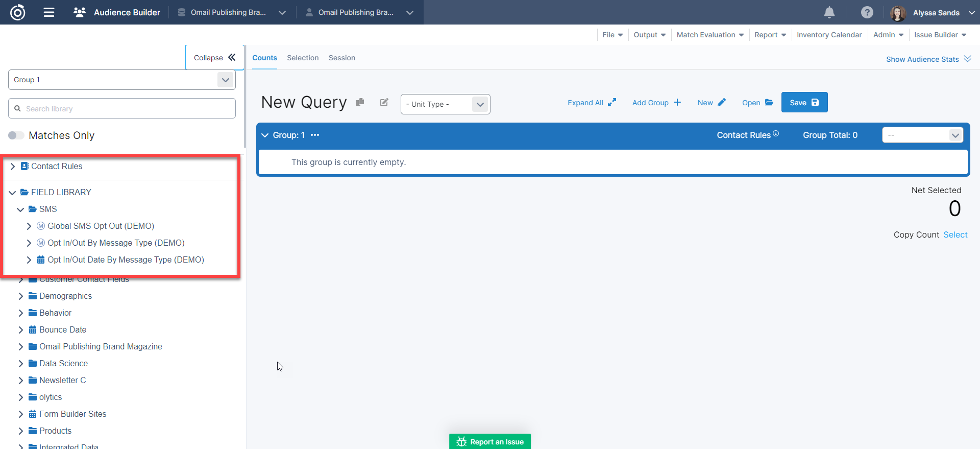Click the notifications bell icon
The height and width of the screenshot is (449, 980).
pyautogui.click(x=829, y=12)
